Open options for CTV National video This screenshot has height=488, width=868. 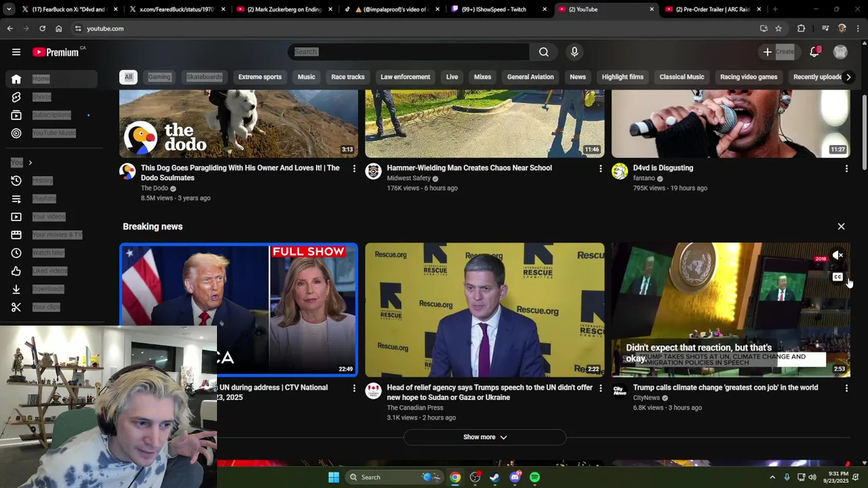pos(354,388)
